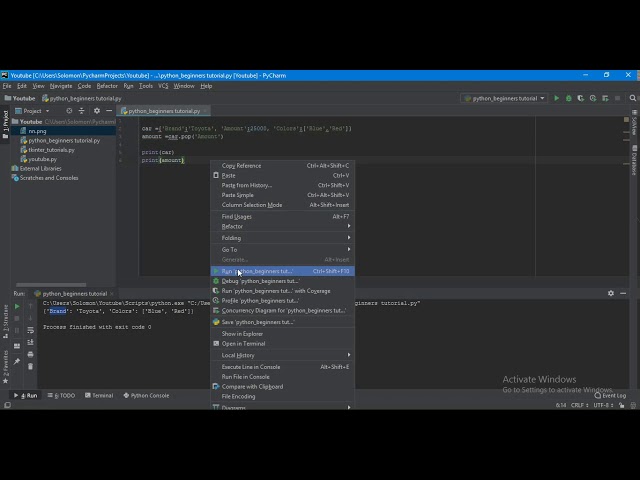Click Collapse All icon in Project panel header
This screenshot has width=640, height=480.
[81, 111]
